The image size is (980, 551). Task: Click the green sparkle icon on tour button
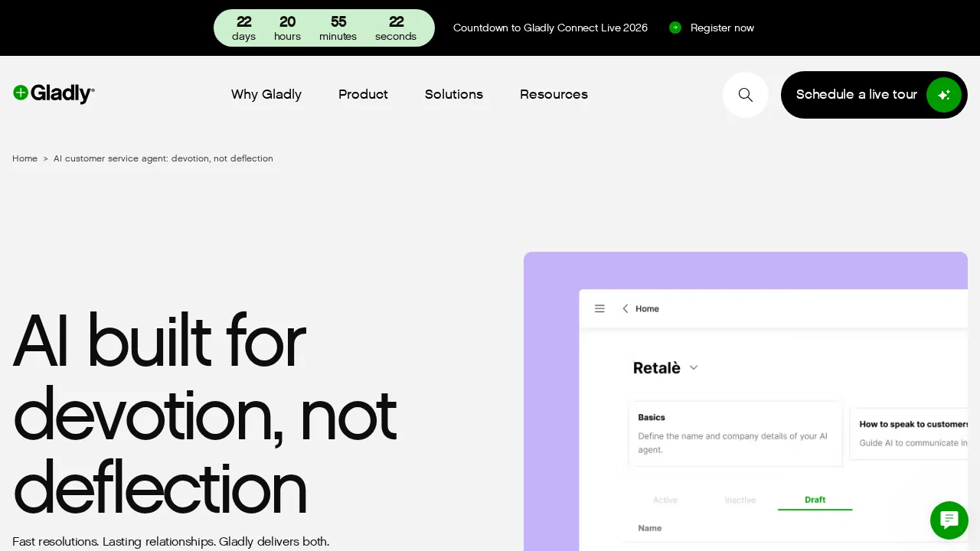[x=943, y=95]
